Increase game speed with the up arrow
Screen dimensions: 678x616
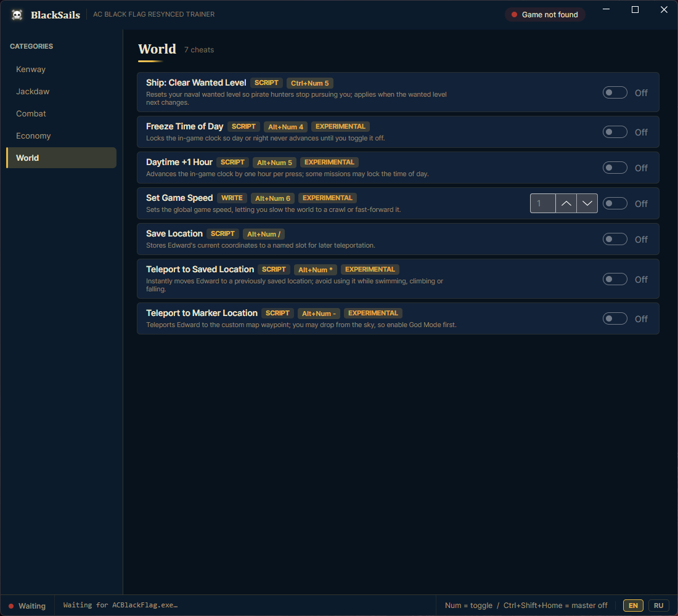(x=566, y=203)
